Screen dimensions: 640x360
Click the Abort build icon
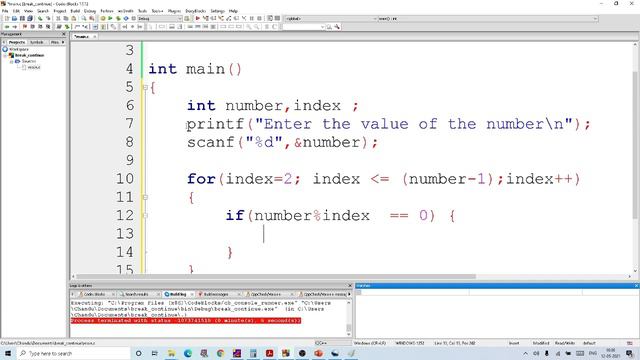(133, 18)
